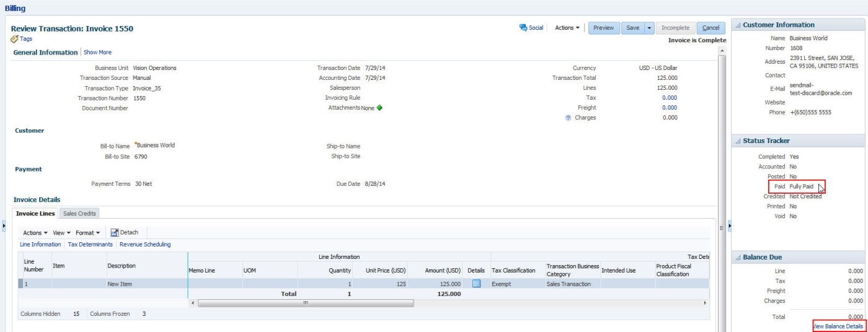Open the Details icon for line 1
This screenshot has width=868, height=332.
[477, 284]
